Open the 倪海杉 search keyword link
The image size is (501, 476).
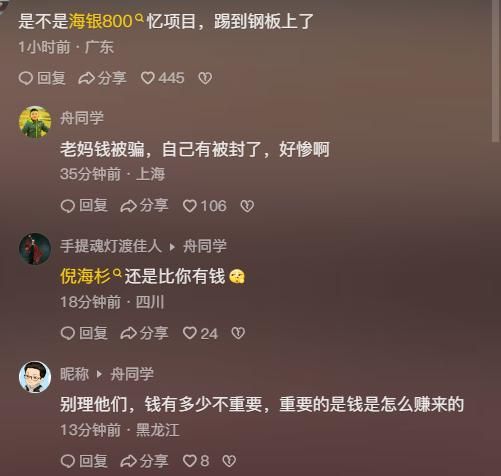click(91, 276)
